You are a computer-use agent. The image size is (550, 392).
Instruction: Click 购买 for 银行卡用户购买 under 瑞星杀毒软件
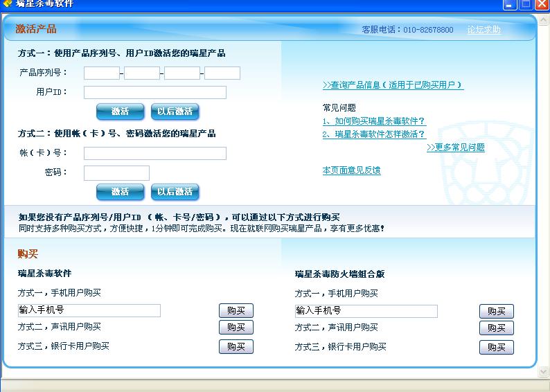236,346
